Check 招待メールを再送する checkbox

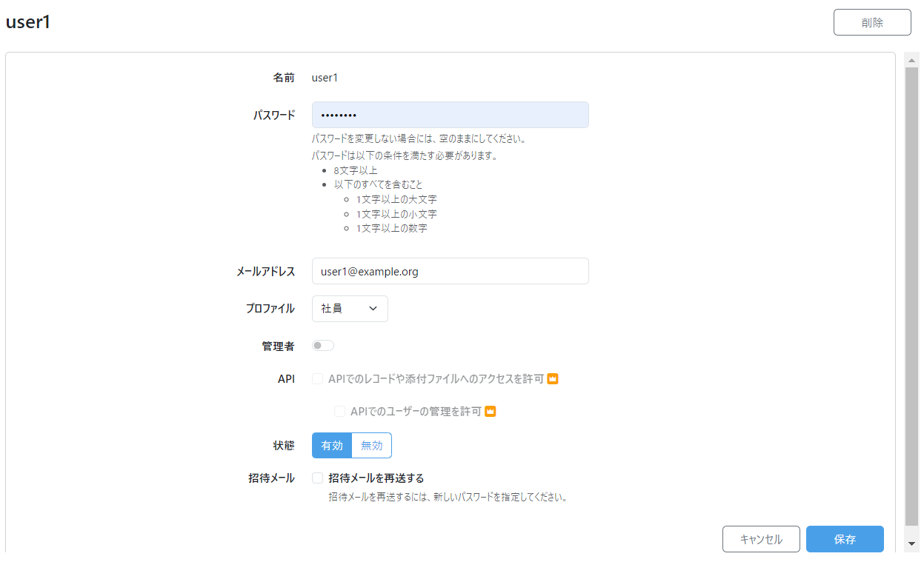[x=317, y=478]
